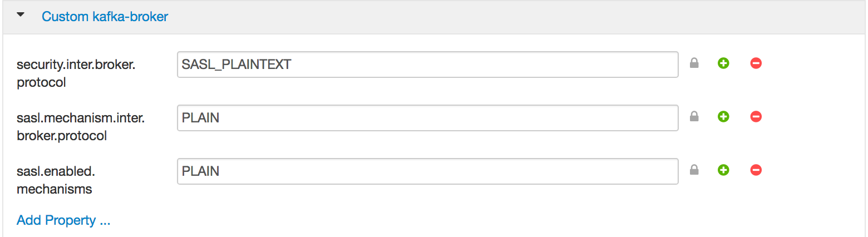
Task: Click the Custom kafka-broker title link
Action: [105, 17]
